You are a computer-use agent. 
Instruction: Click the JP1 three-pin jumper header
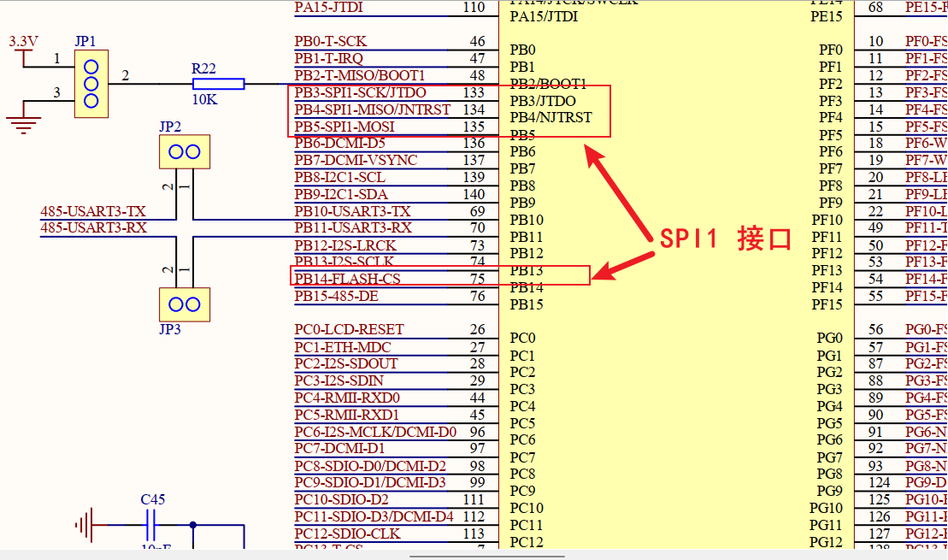pyautogui.click(x=91, y=84)
